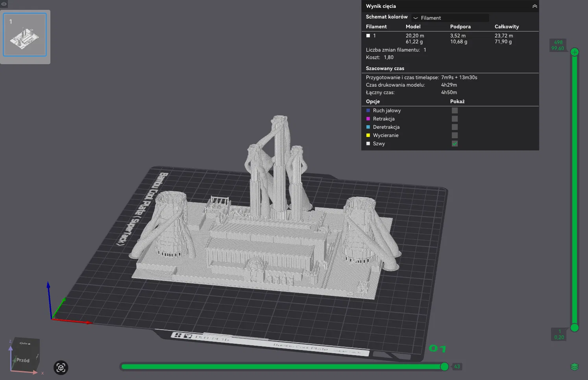Click the top layer label 498 / 99,60
Screen dimensions: 588x380
pos(558,45)
